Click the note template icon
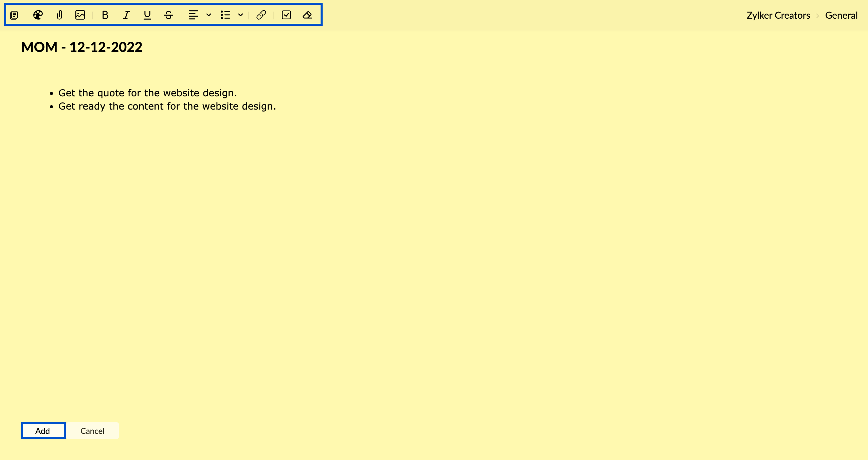Viewport: 868px width, 460px height. click(x=14, y=15)
